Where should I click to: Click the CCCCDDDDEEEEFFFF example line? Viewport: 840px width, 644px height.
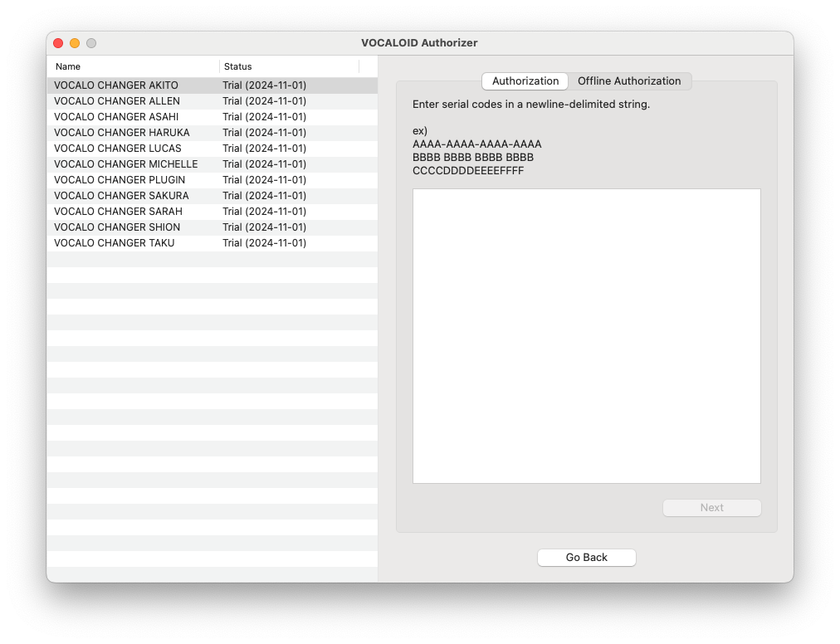click(468, 171)
